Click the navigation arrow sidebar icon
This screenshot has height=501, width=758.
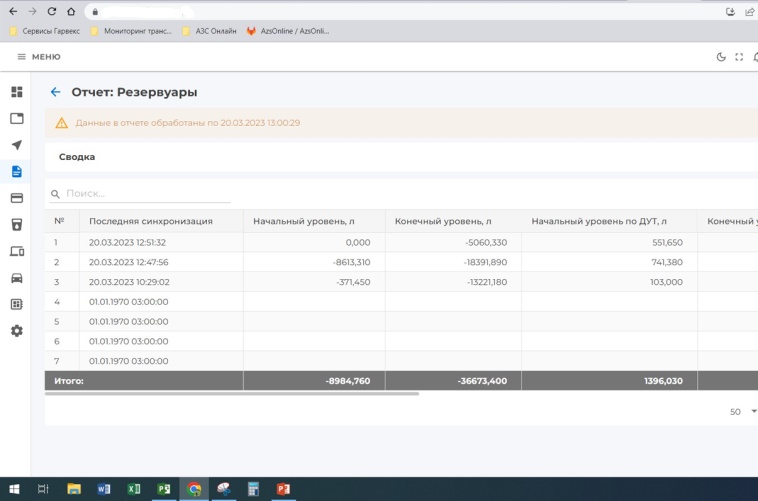pyautogui.click(x=16, y=145)
